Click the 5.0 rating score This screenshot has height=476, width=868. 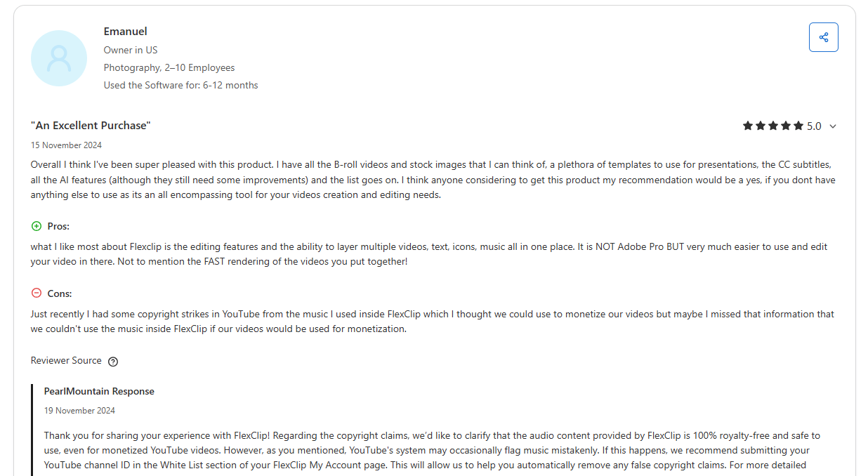pos(814,126)
